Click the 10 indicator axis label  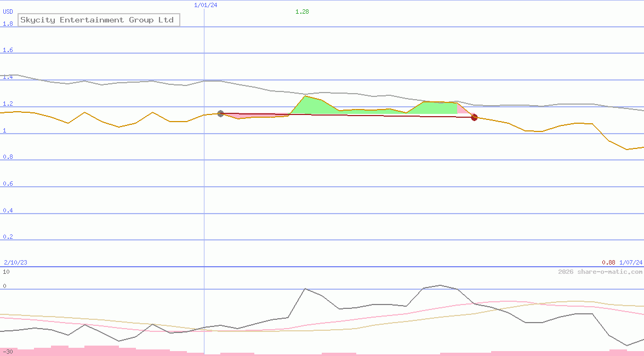pyautogui.click(x=6, y=272)
